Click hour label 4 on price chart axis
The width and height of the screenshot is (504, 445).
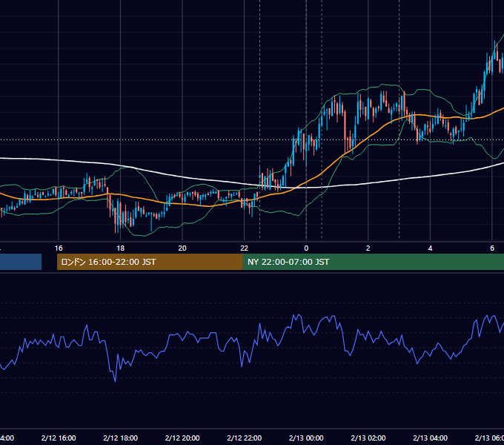coord(430,248)
